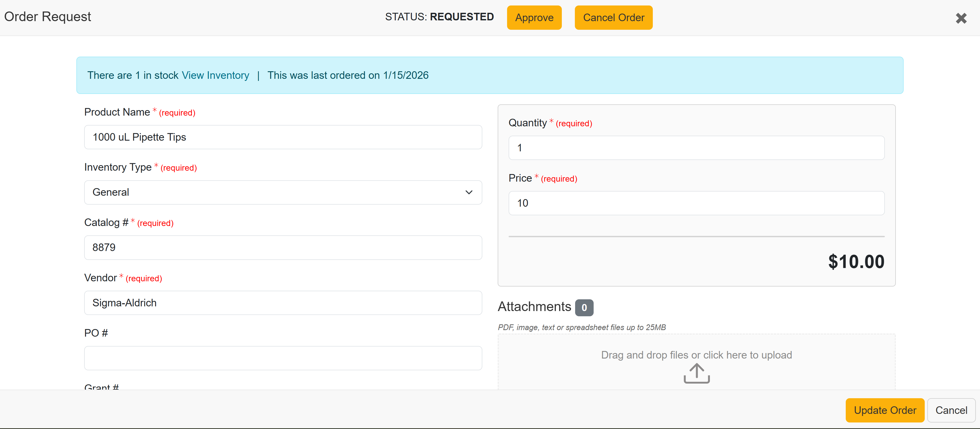The height and width of the screenshot is (429, 980).
Task: Click the upload arrow icon
Action: 696,373
